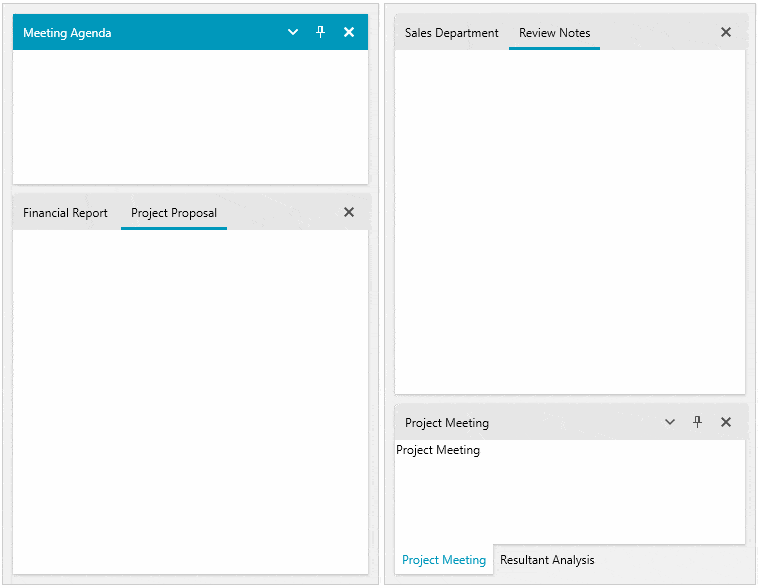The height and width of the screenshot is (588, 758).
Task: Close the Project Proposal tab group
Action: coord(349,212)
